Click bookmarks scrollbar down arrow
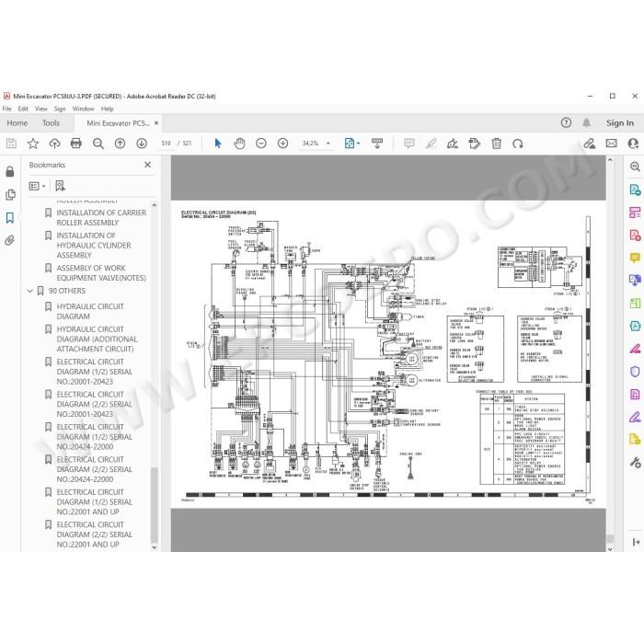The height and width of the screenshot is (644, 644). pos(155,547)
